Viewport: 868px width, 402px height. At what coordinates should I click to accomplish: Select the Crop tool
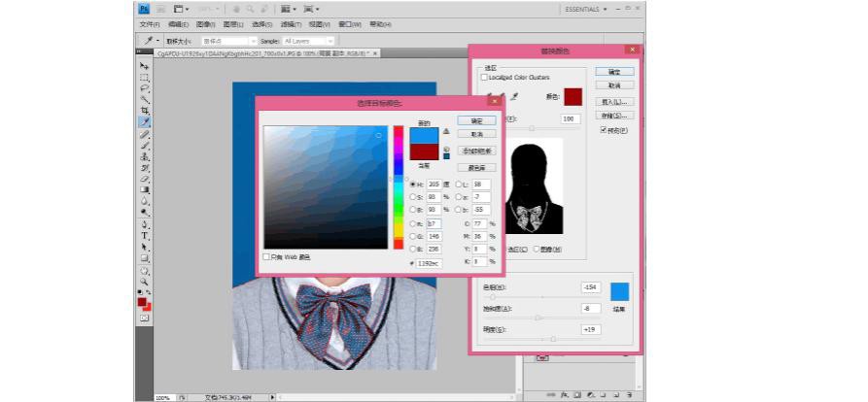point(145,111)
